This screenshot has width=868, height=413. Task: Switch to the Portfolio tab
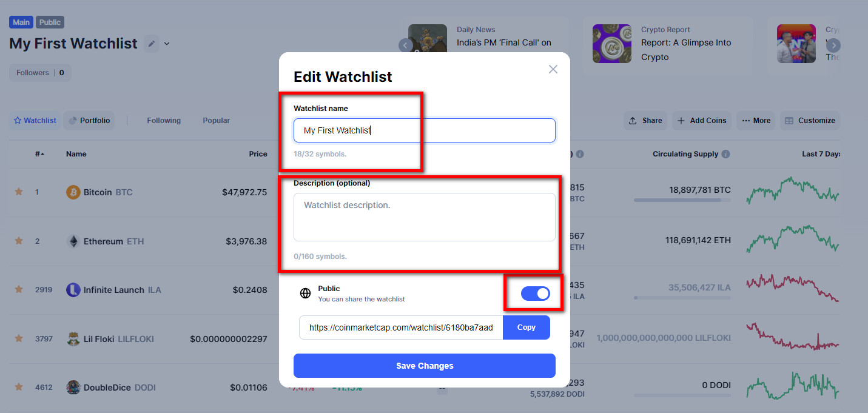[x=89, y=121]
